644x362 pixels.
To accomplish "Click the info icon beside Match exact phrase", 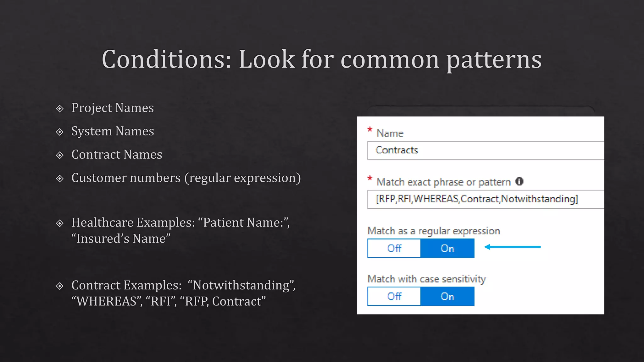I will [519, 181].
